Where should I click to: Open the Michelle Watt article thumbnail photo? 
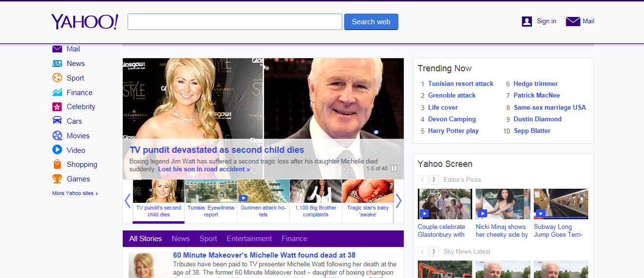[x=148, y=265]
